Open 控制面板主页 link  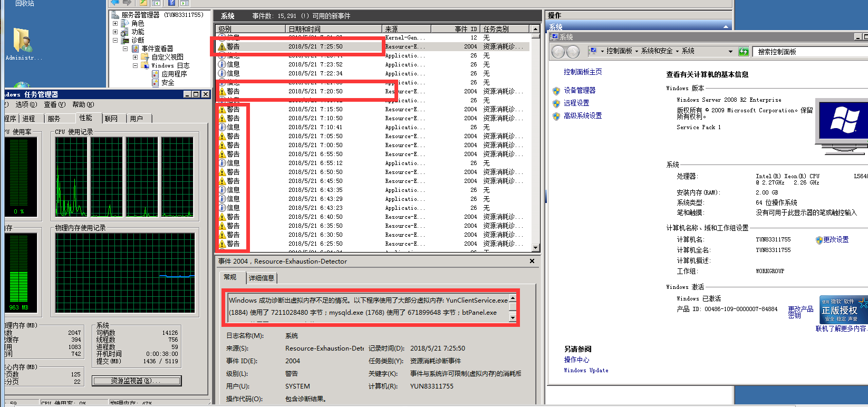pos(583,72)
